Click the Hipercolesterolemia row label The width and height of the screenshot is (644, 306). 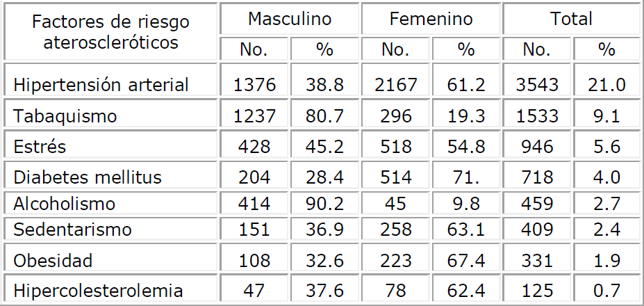[97, 291]
